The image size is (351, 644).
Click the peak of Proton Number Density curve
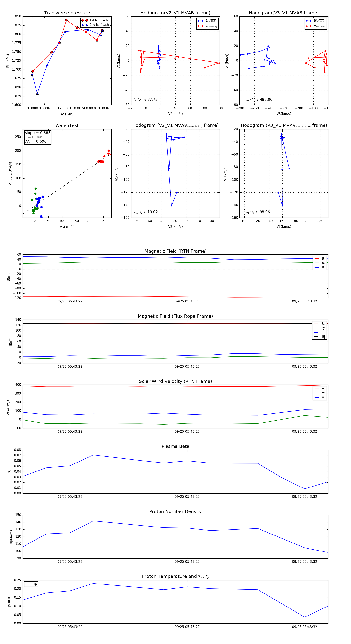(93, 521)
